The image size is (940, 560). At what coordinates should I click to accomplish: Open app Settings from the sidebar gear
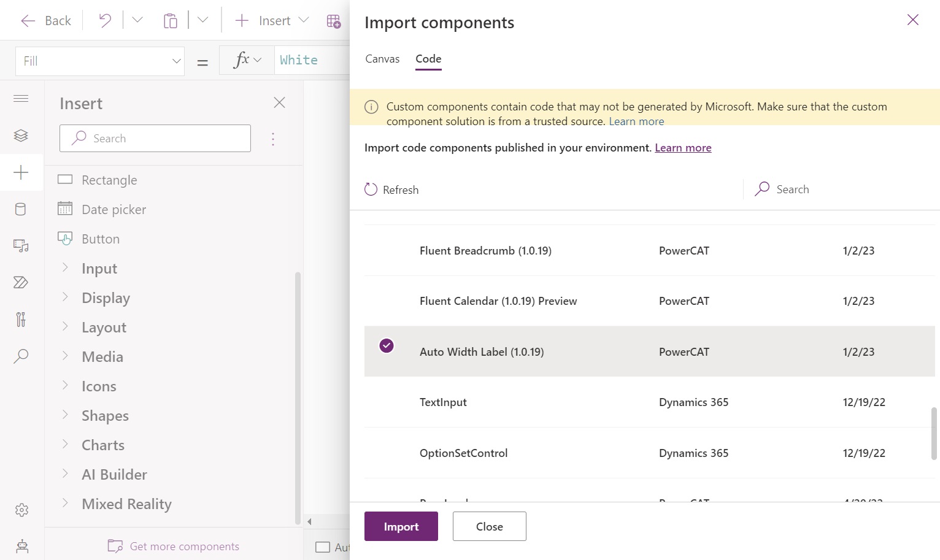coord(21,510)
